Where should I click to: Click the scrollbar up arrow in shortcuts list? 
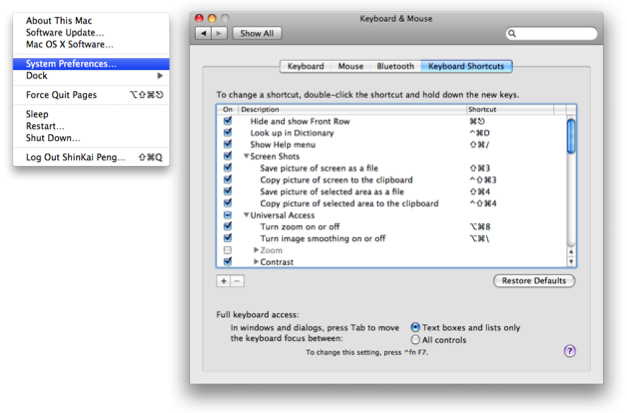point(571,252)
